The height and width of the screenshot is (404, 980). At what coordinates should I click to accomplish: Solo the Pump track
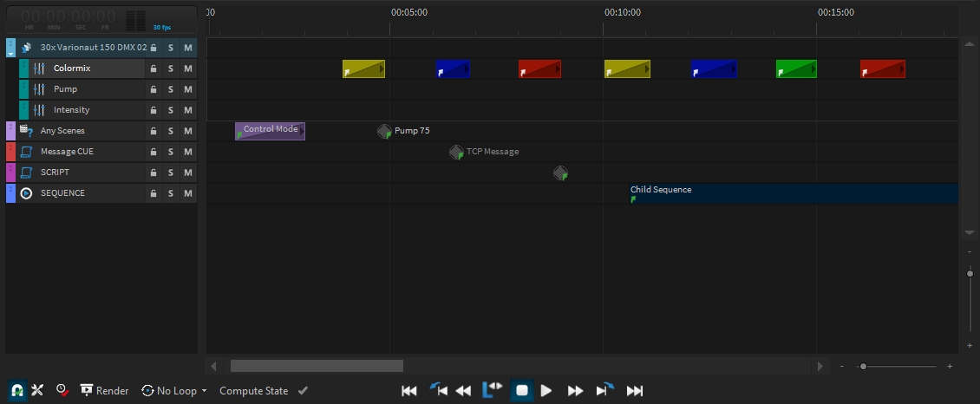coord(171,89)
